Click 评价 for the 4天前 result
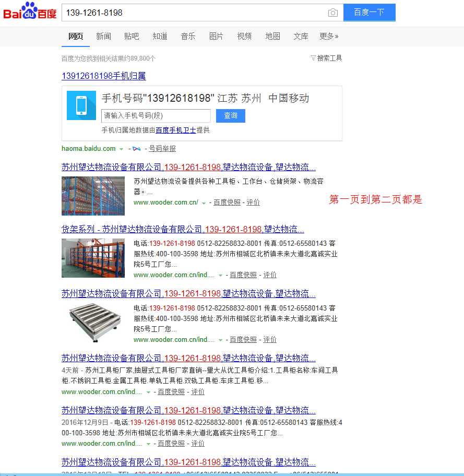The width and height of the screenshot is (464, 476). pyautogui.click(x=198, y=392)
